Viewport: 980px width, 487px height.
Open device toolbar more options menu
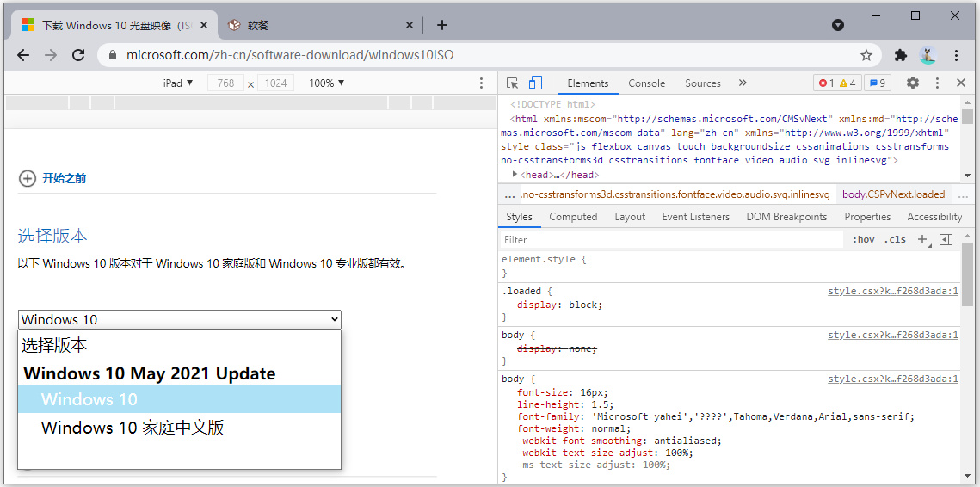481,83
